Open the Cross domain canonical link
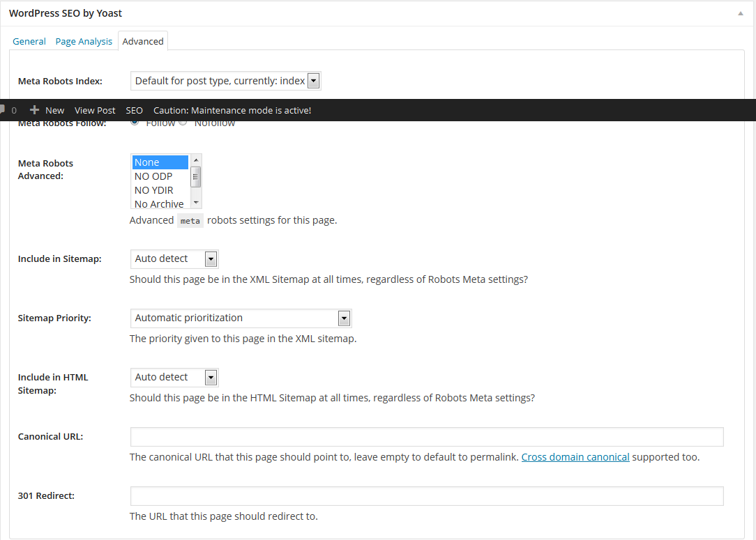Screen dimensions: 756x540 (x=575, y=457)
